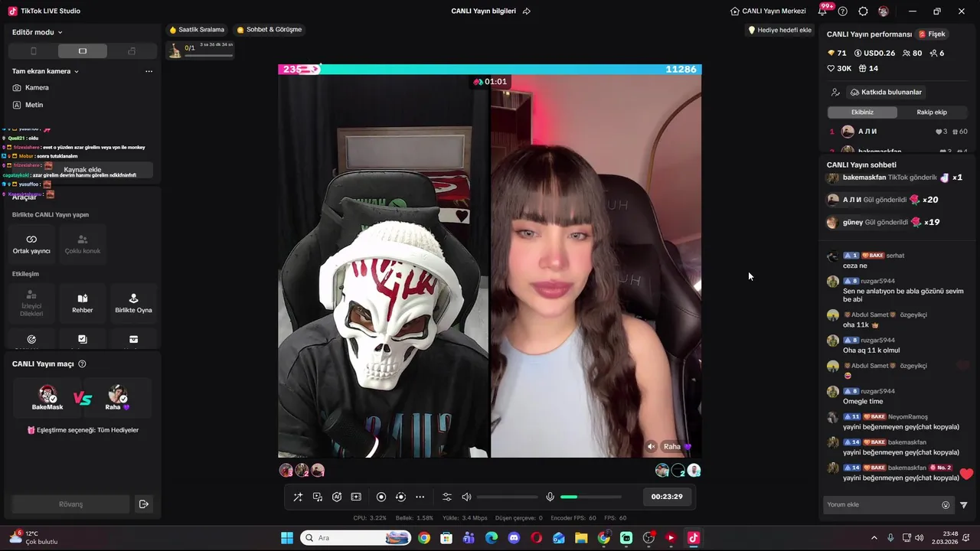This screenshot has width=980, height=551.
Task: Mute the speaker output icon
Action: [466, 497]
